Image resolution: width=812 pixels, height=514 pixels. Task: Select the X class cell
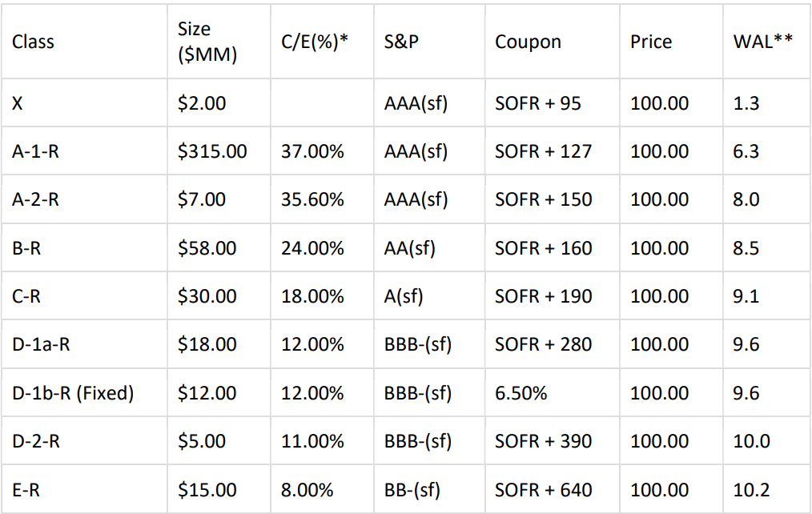click(18, 103)
